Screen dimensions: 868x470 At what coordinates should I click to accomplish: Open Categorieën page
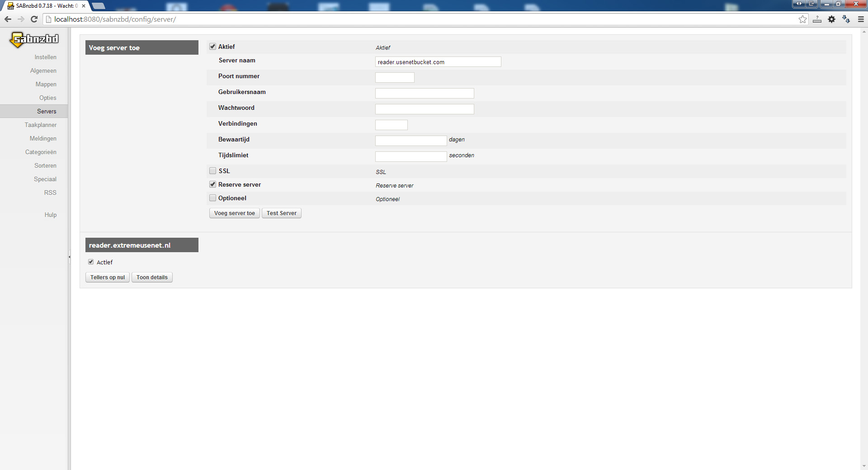(41, 152)
